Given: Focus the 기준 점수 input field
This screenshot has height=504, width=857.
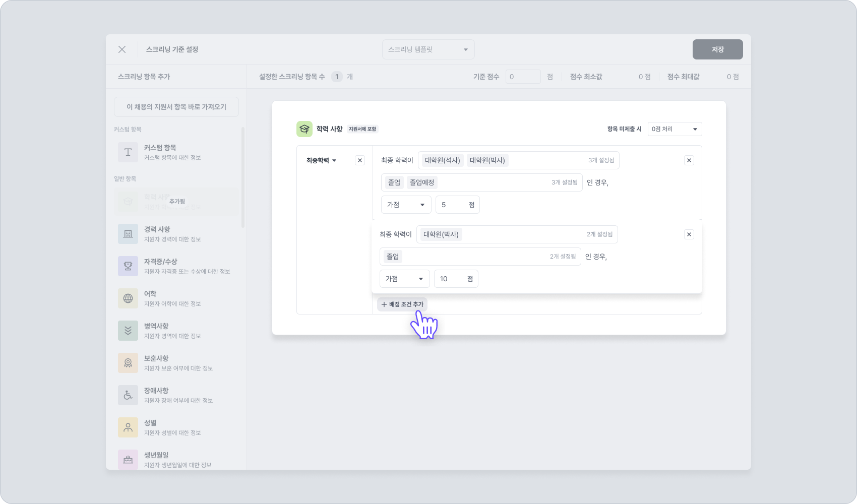Looking at the screenshot, I should tap(523, 77).
